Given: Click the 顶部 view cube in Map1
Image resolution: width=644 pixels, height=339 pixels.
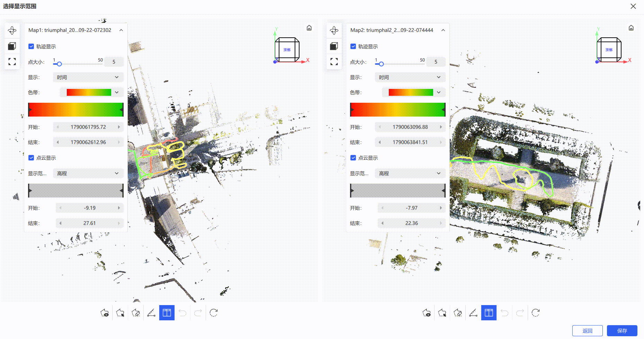Looking at the screenshot, I should (287, 50).
